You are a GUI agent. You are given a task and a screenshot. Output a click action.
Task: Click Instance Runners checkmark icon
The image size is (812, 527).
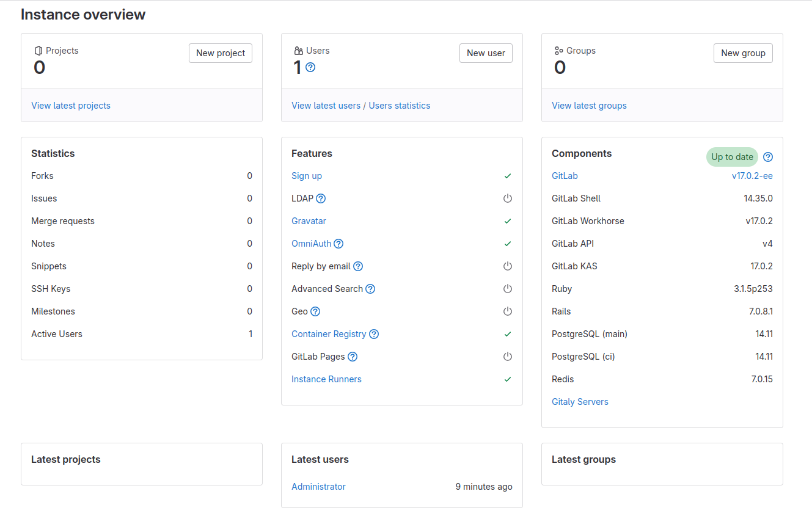pyautogui.click(x=508, y=379)
